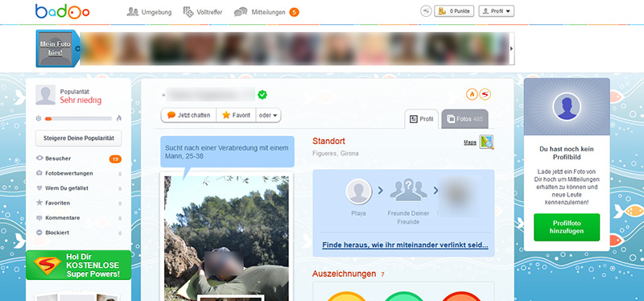Click the Sucht nach einer Verabredung speech bubble
This screenshot has height=301, width=644.
click(227, 151)
